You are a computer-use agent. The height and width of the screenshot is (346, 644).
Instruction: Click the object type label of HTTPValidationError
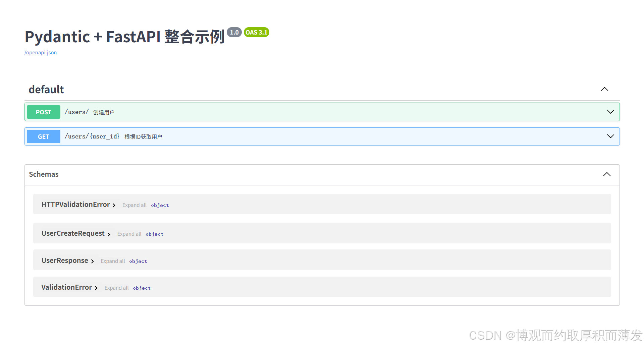click(x=160, y=205)
